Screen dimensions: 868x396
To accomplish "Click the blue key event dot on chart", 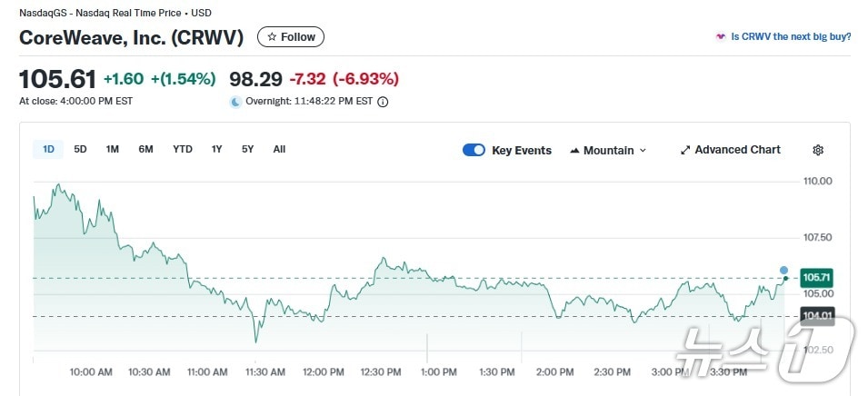I will (x=783, y=271).
